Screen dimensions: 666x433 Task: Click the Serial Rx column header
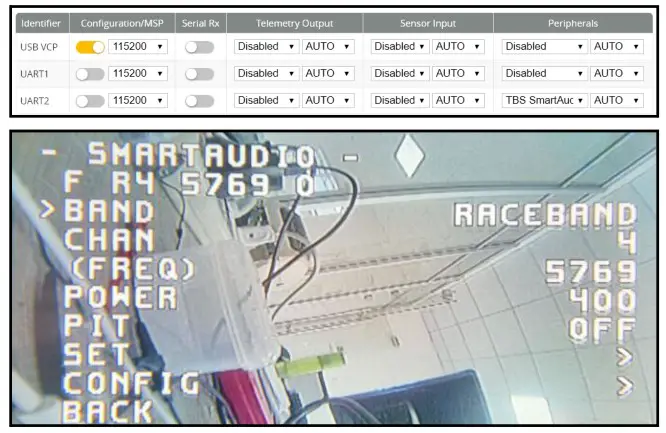(x=200, y=23)
